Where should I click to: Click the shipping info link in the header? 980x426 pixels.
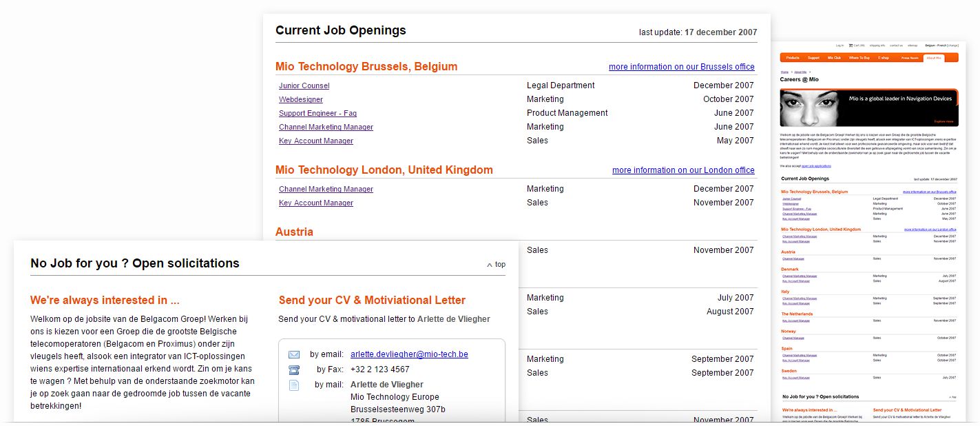click(877, 45)
